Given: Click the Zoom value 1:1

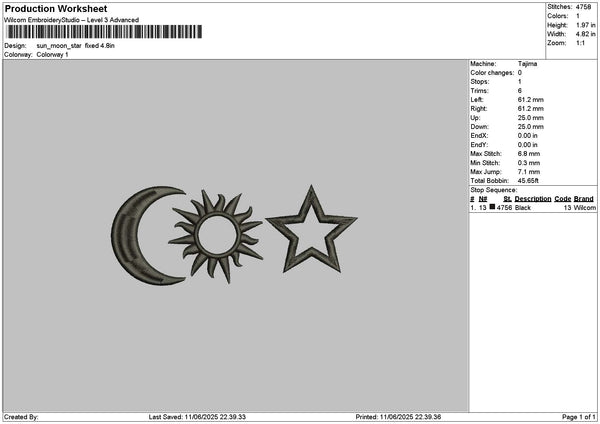Looking at the screenshot, I should click(x=580, y=43).
